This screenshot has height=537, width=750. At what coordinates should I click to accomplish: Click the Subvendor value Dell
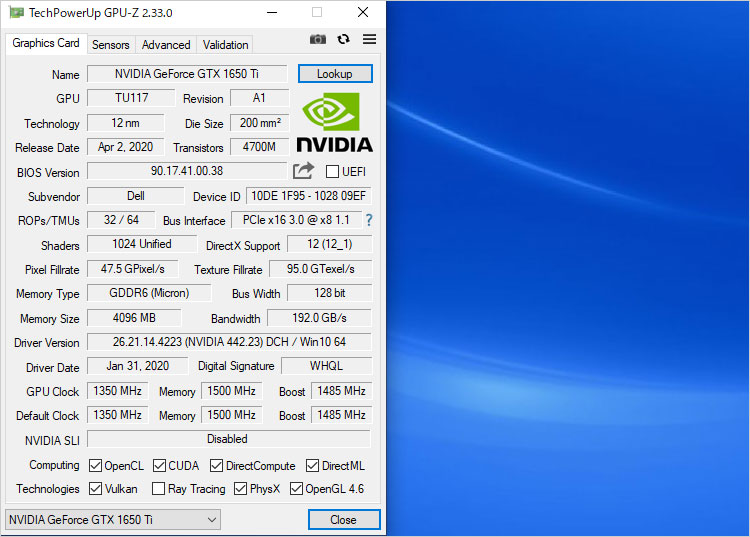136,196
